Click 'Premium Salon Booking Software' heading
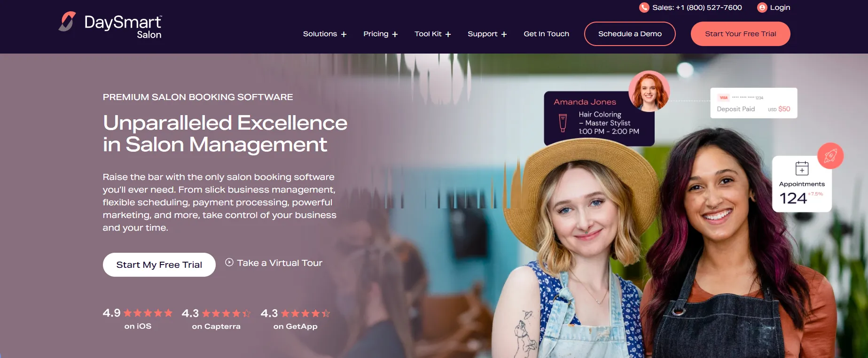Image resolution: width=868 pixels, height=358 pixels. pos(198,97)
